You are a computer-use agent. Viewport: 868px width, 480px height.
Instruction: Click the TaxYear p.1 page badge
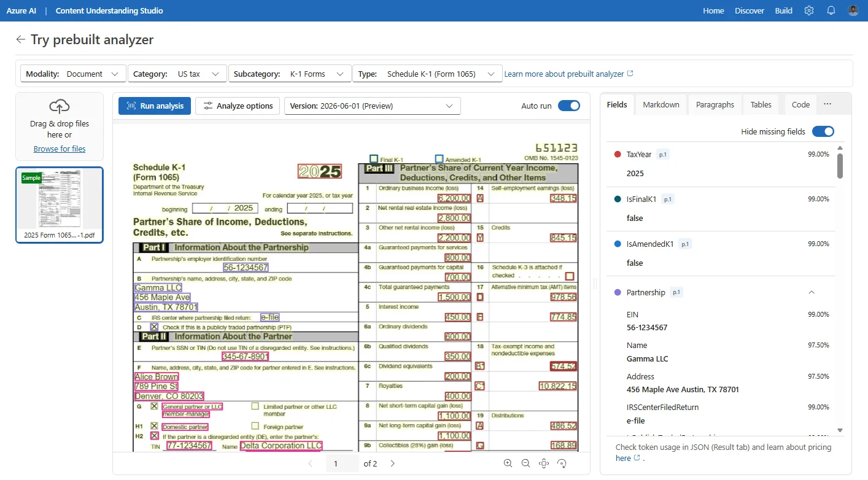(662, 155)
